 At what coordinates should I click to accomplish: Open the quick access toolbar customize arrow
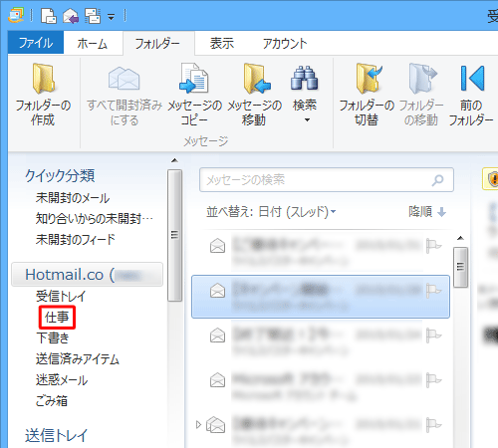[112, 17]
